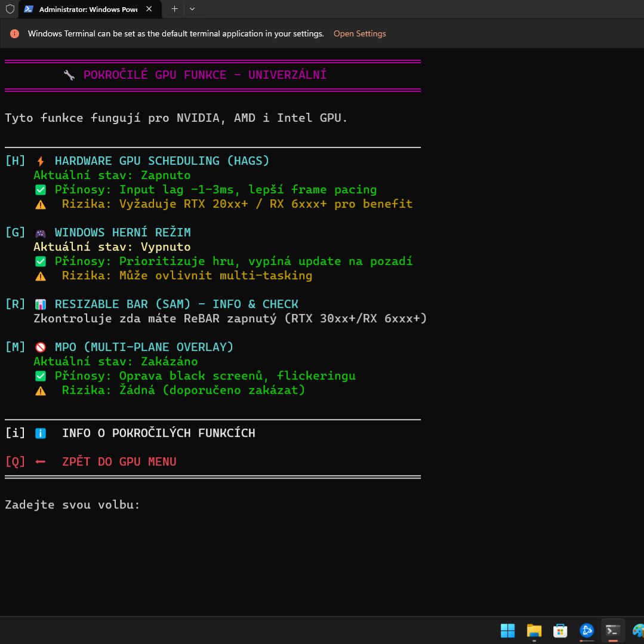Open a new terminal tab with plus button
The image size is (644, 644).
point(174,9)
